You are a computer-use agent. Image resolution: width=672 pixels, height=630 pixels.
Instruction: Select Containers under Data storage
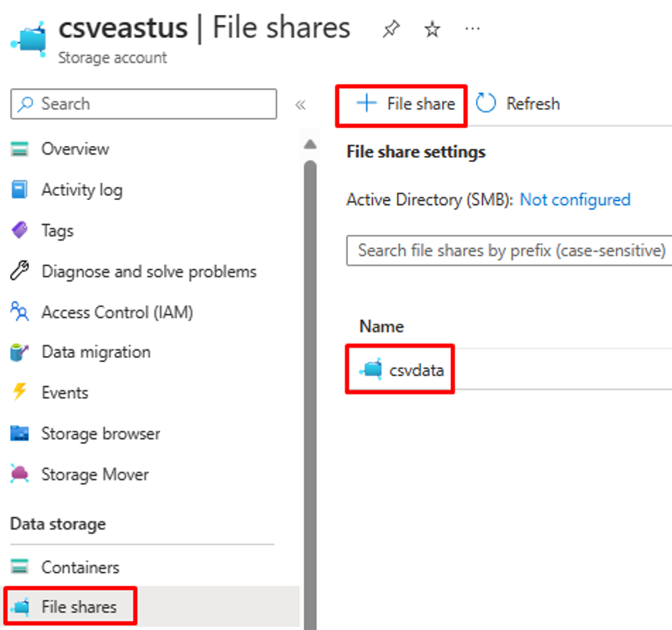tap(80, 568)
